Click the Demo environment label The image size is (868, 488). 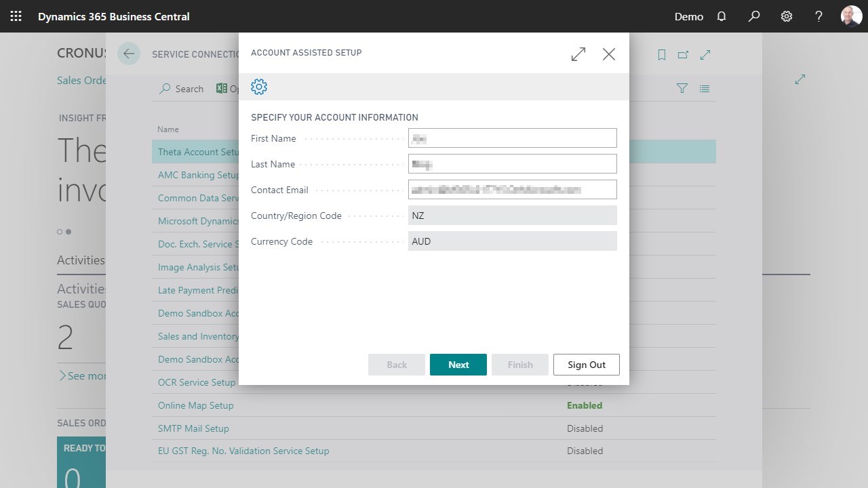coord(689,16)
